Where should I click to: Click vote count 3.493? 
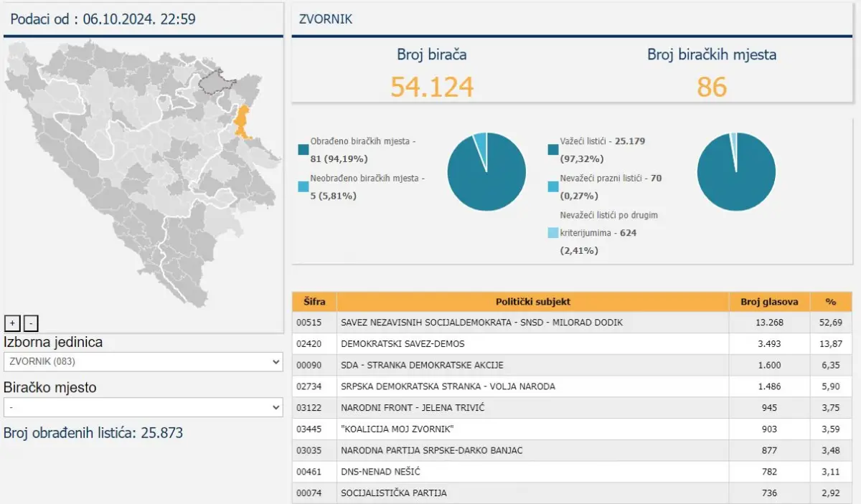[770, 344]
